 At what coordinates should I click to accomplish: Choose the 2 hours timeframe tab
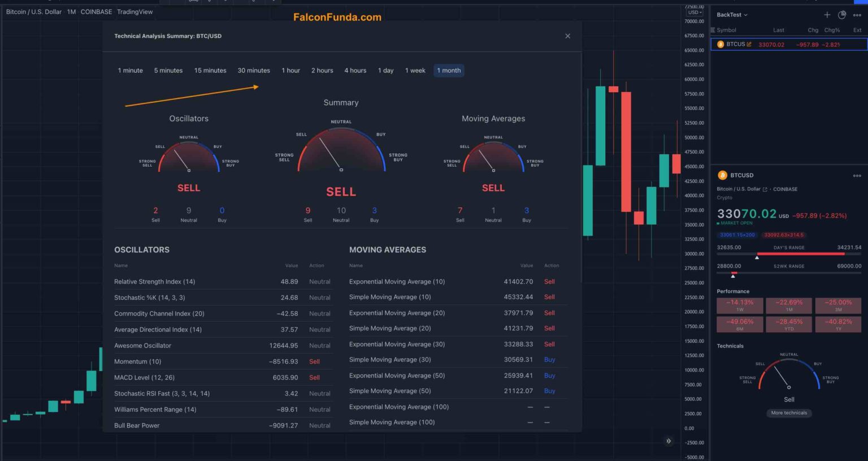click(x=322, y=71)
